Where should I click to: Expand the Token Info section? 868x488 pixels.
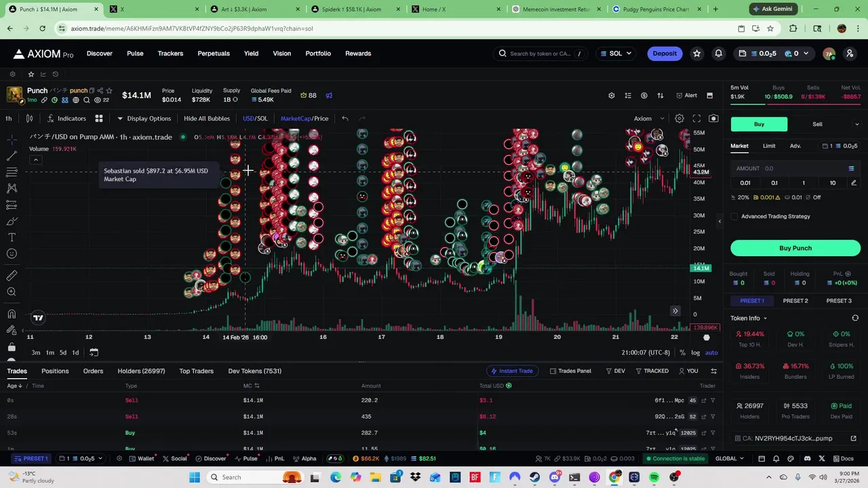(x=749, y=318)
